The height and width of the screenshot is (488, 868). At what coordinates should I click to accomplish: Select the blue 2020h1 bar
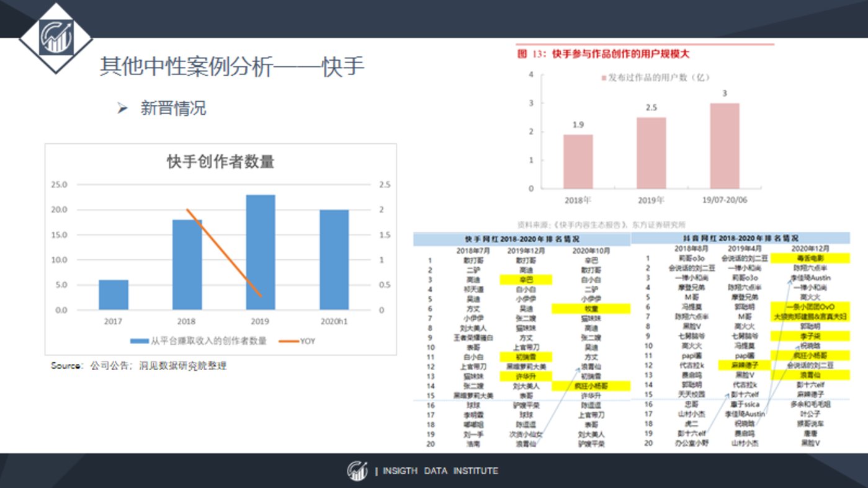(x=334, y=260)
